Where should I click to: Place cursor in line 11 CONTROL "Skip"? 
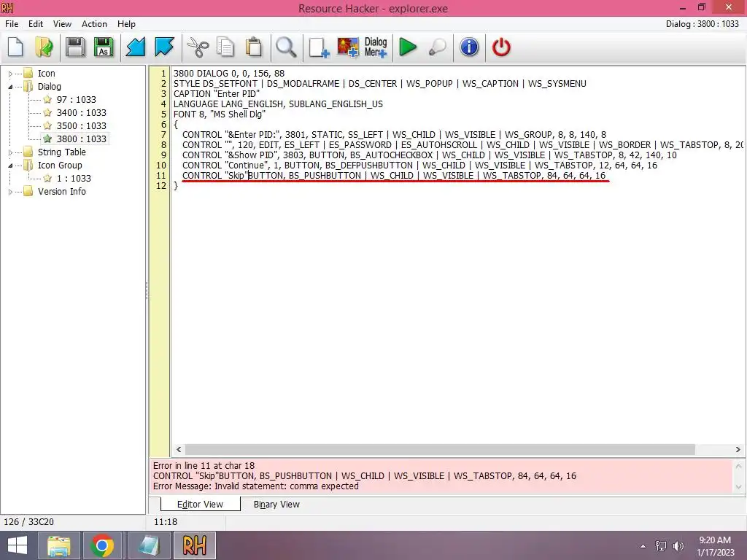coord(394,176)
